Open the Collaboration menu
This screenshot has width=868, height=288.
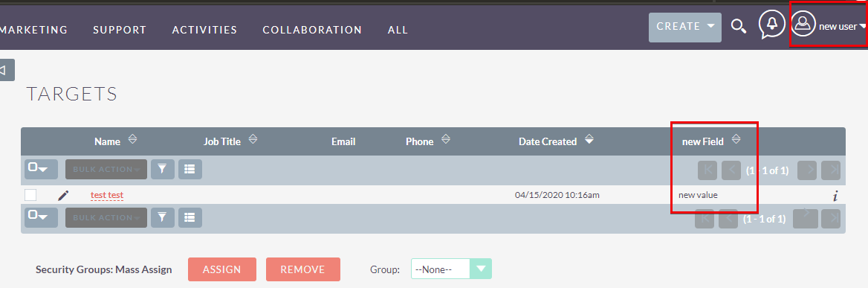312,30
